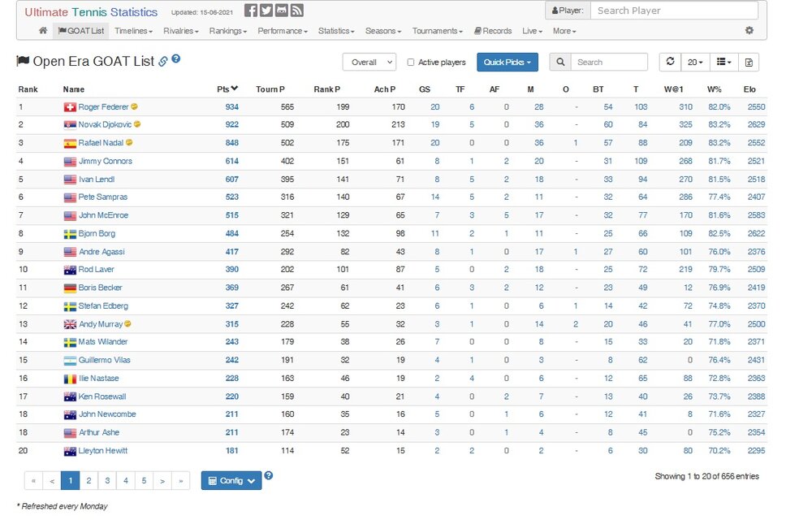The width and height of the screenshot is (812, 520).
Task: Open the columns list dropdown
Action: pyautogui.click(x=724, y=62)
